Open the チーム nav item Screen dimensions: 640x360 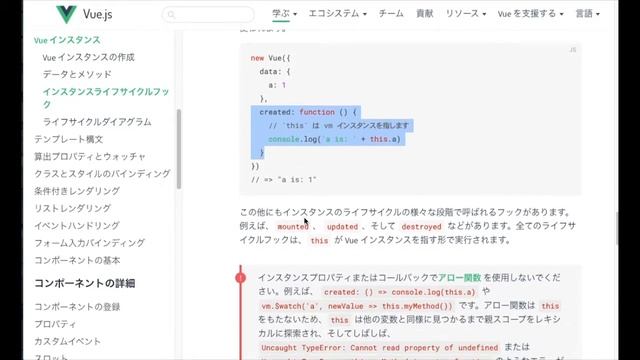coord(391,13)
